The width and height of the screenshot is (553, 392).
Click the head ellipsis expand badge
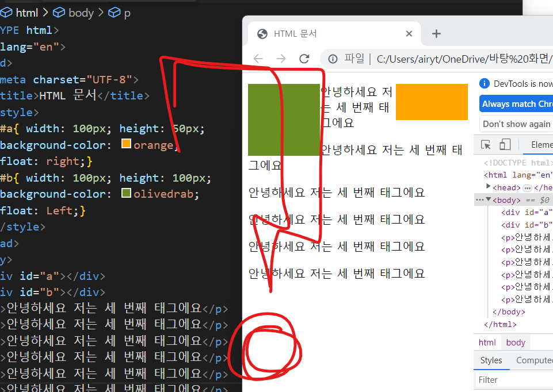coord(527,188)
